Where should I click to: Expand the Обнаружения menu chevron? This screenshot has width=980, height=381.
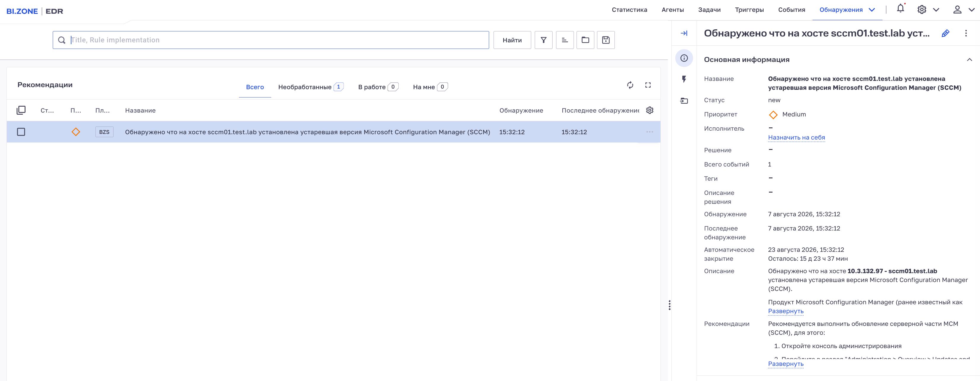tap(872, 10)
